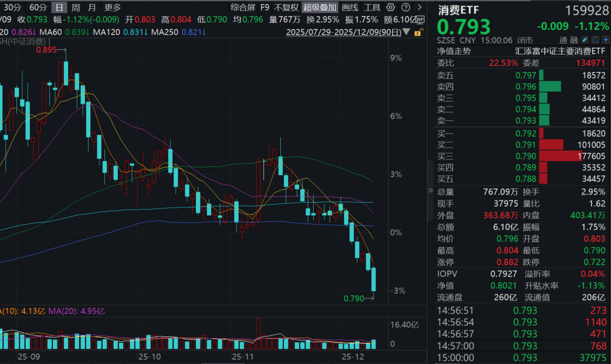Switch to 30分 period tab
611x364 pixels.
tap(12, 8)
